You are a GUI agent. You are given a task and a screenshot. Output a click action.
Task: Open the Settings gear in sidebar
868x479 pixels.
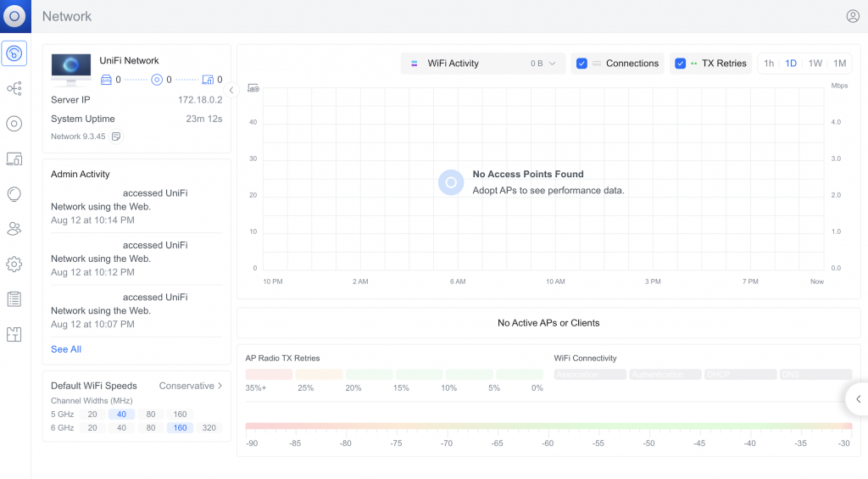(x=14, y=265)
